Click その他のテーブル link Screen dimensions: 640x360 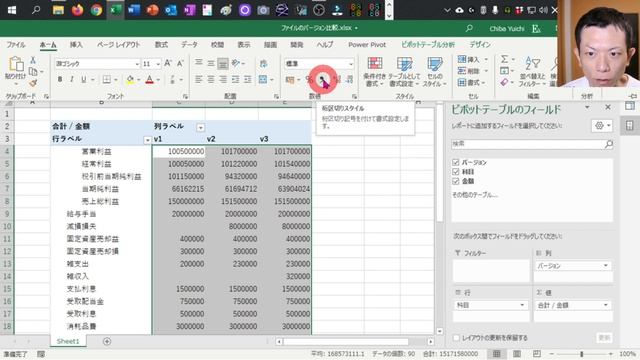[475, 195]
